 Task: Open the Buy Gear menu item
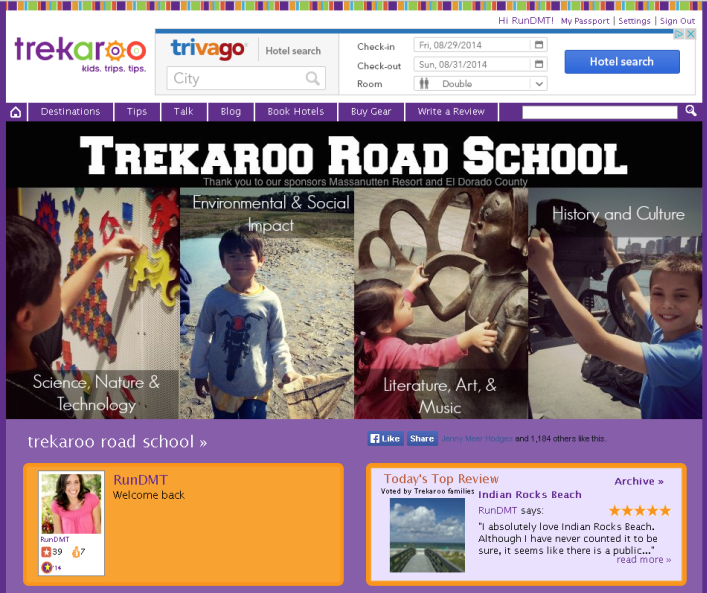[371, 112]
